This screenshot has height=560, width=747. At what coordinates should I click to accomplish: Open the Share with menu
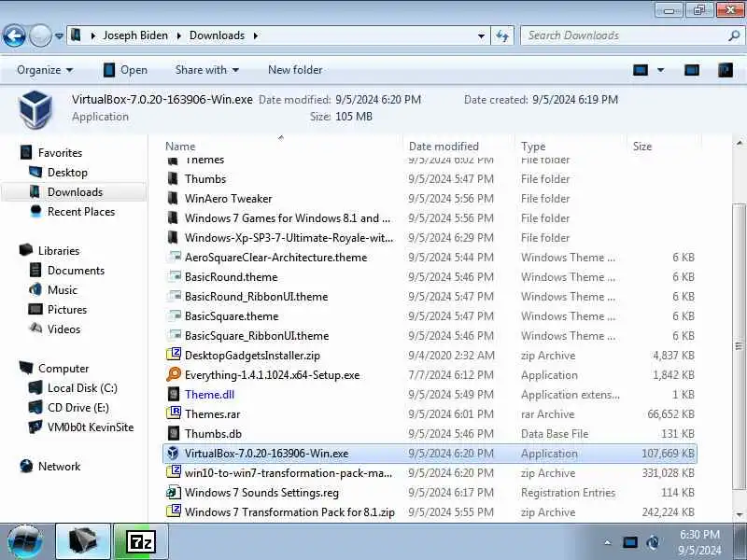(x=206, y=70)
